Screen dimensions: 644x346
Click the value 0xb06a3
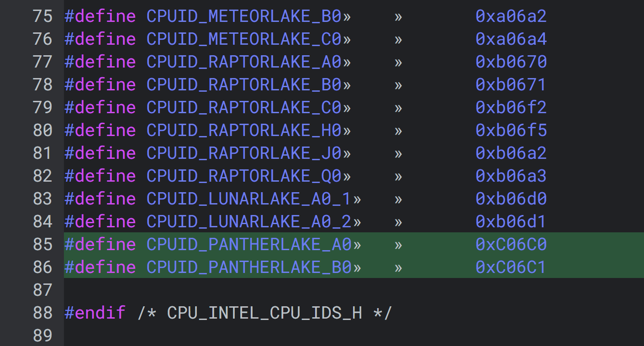point(511,176)
